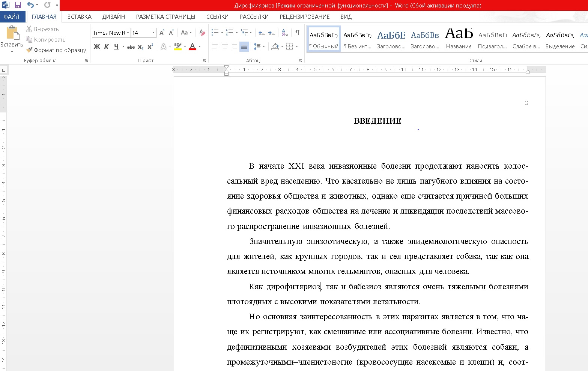
Task: Click the bulleted list icon
Action: point(215,33)
